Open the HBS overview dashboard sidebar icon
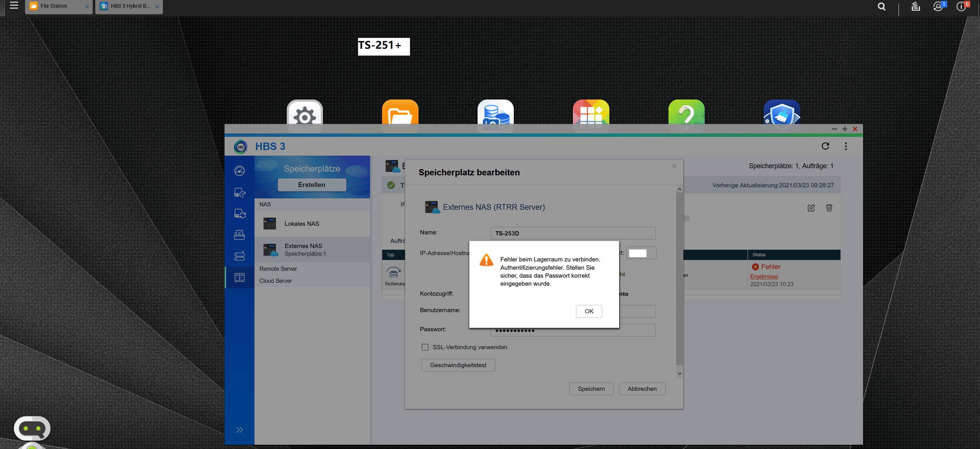This screenshot has width=980, height=449. click(x=239, y=171)
